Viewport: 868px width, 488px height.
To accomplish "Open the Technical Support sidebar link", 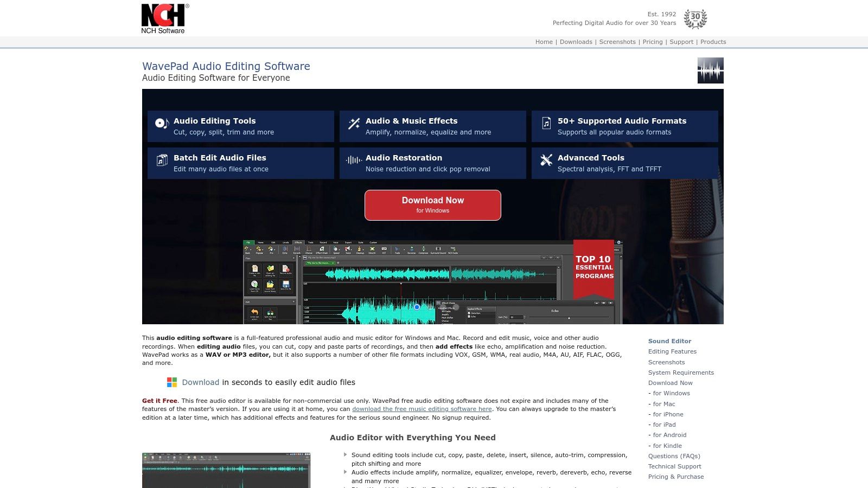I will click(x=675, y=466).
